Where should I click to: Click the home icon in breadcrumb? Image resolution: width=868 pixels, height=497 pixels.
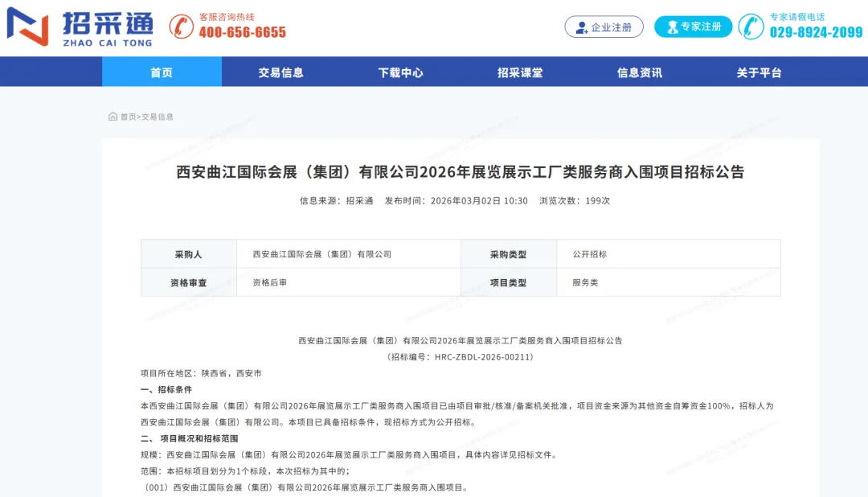113,117
